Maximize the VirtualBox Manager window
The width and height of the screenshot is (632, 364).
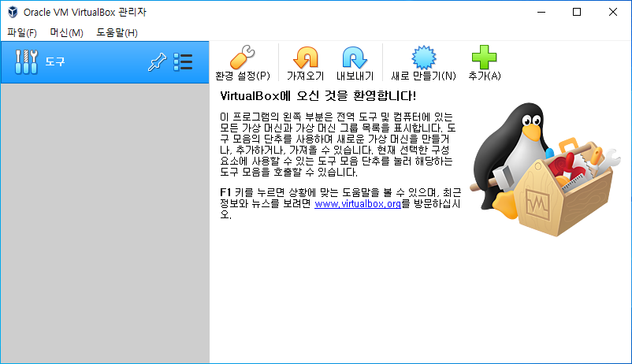(x=577, y=12)
